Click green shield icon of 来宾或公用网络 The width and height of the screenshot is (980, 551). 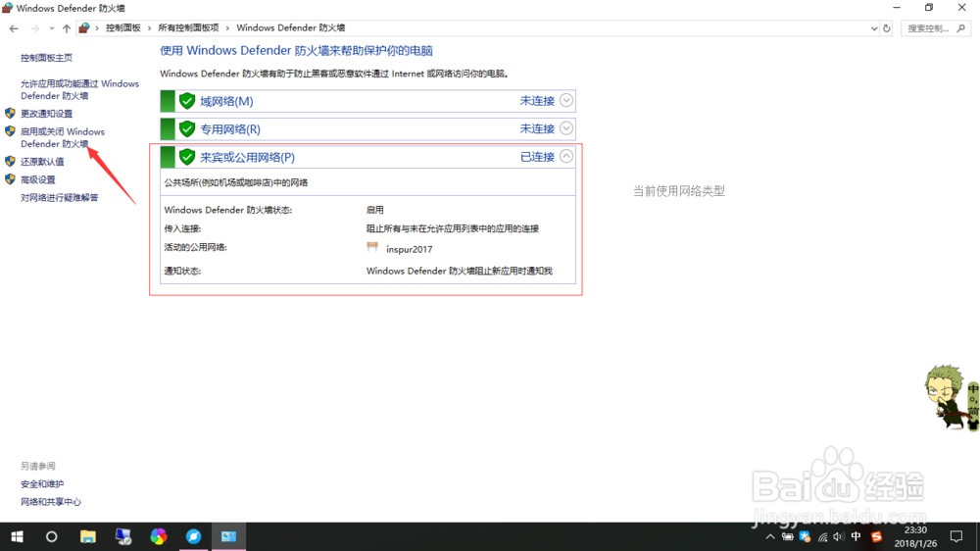point(187,157)
